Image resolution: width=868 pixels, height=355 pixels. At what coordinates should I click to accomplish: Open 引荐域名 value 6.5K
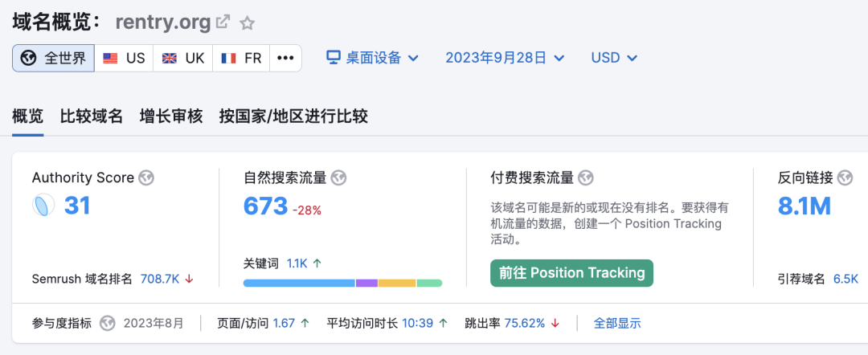pos(845,279)
